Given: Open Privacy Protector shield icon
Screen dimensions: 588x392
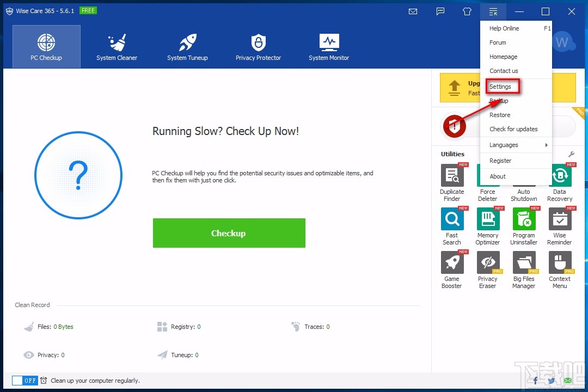Looking at the screenshot, I should (258, 42).
